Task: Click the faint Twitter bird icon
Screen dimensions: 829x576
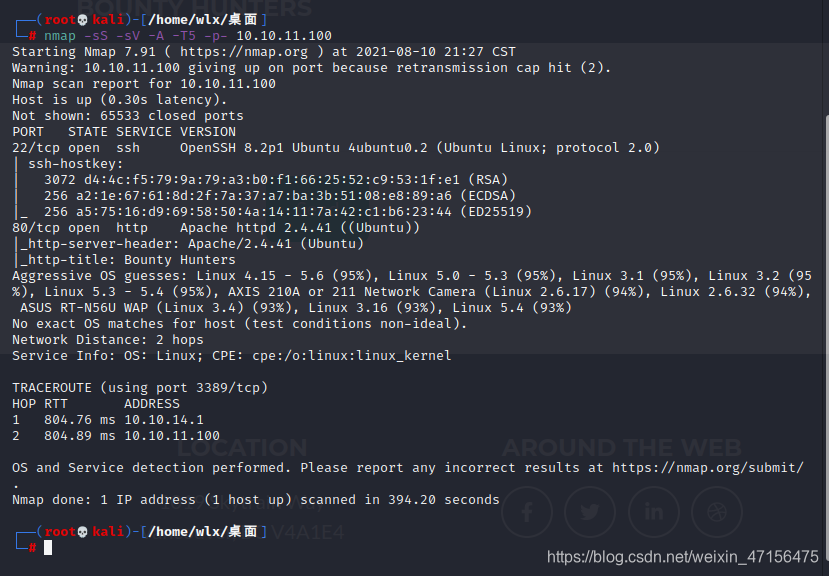Action: pyautogui.click(x=590, y=512)
